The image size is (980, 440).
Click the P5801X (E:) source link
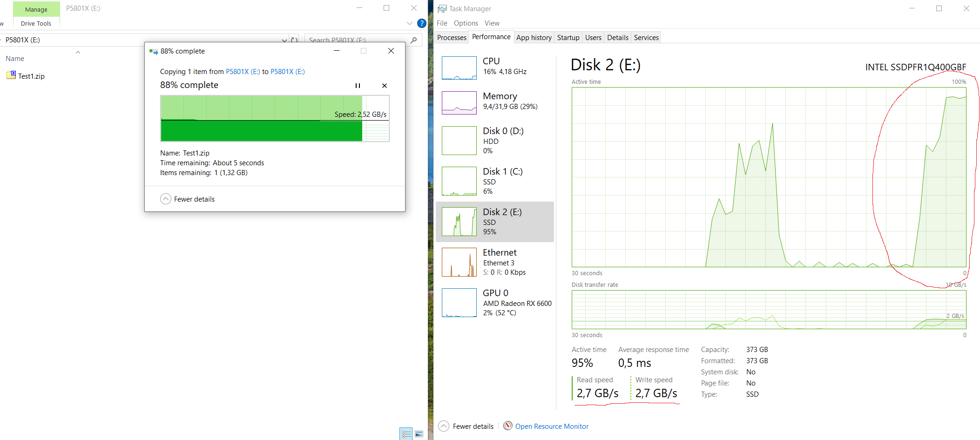click(243, 72)
